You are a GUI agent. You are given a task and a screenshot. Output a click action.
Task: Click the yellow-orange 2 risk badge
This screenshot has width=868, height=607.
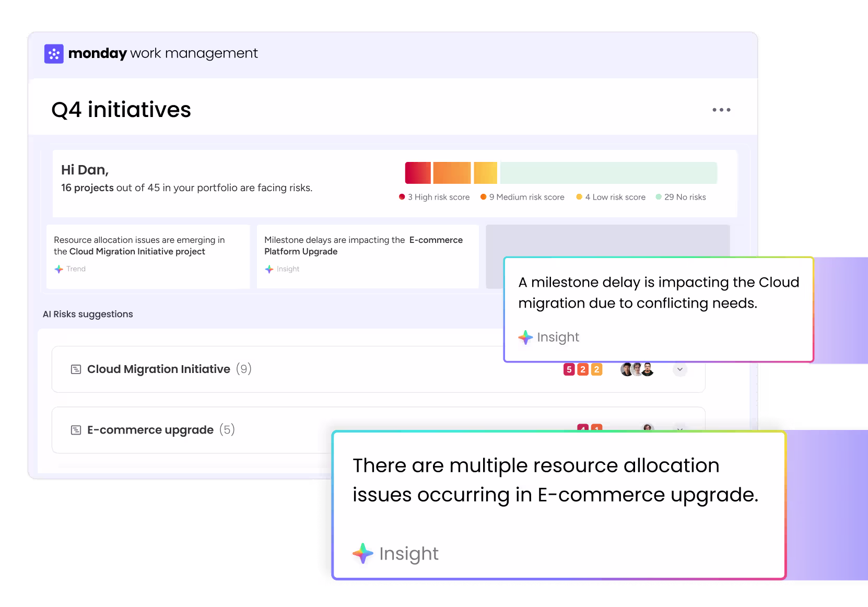coord(596,369)
